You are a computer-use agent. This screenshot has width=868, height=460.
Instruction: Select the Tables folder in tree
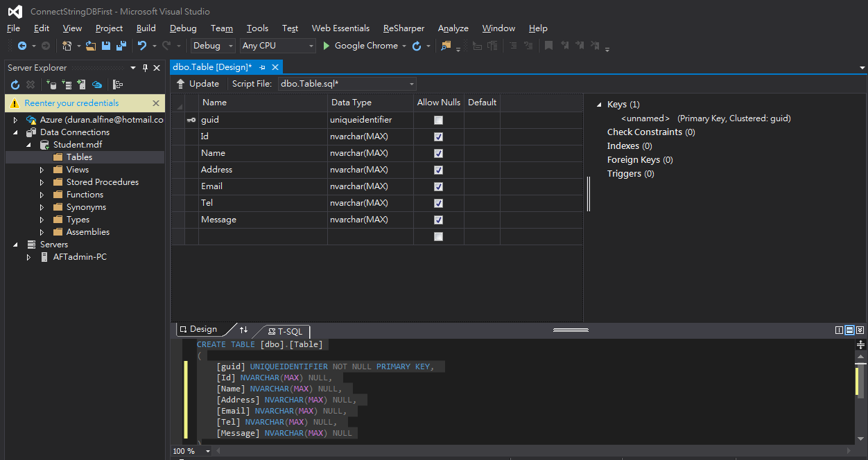[x=79, y=157]
